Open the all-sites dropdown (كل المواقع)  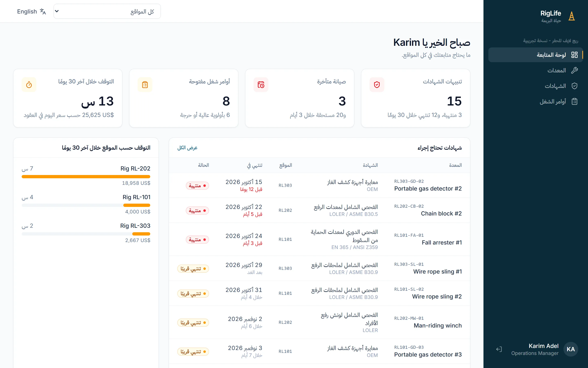(x=107, y=11)
